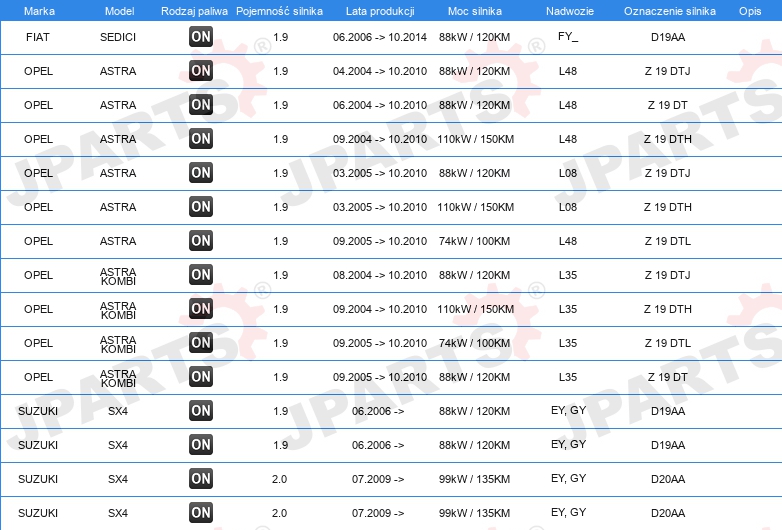The width and height of the screenshot is (782, 530).
Task: Select 110kW / 150KM in the Astra Kombi row
Action: click(475, 309)
